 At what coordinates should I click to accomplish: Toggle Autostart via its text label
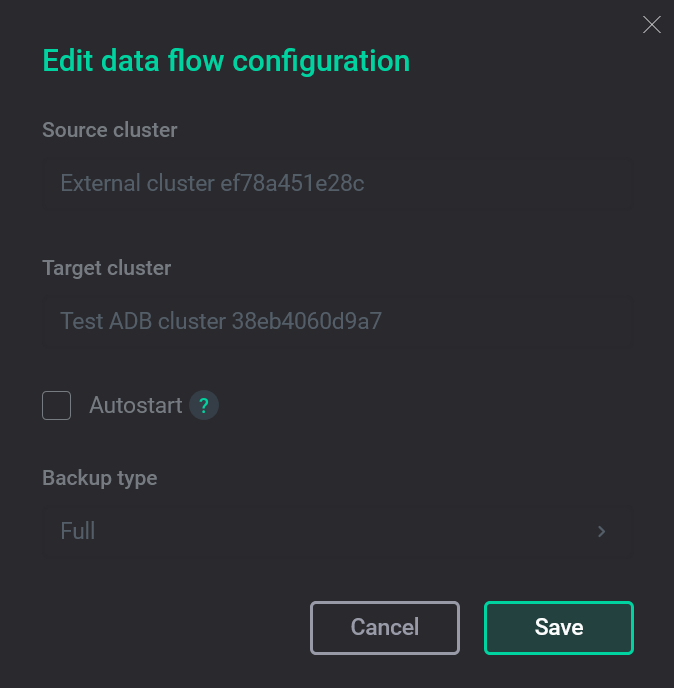pyautogui.click(x=135, y=405)
